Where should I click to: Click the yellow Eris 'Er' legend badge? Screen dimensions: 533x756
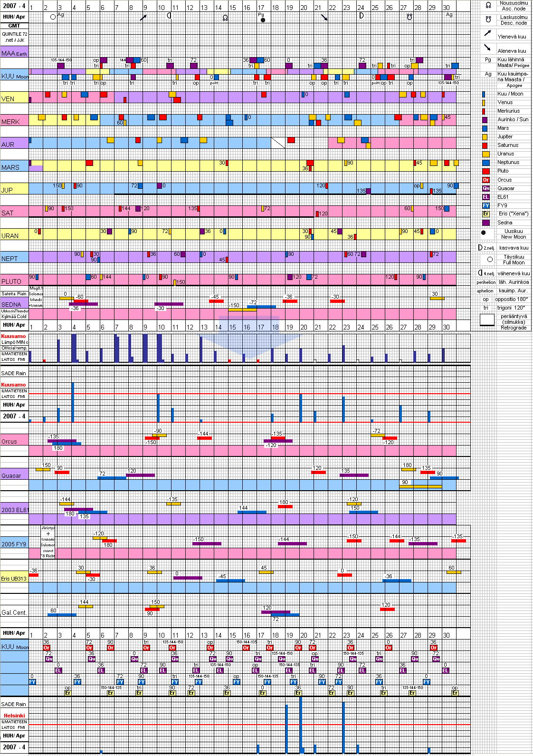(x=485, y=214)
